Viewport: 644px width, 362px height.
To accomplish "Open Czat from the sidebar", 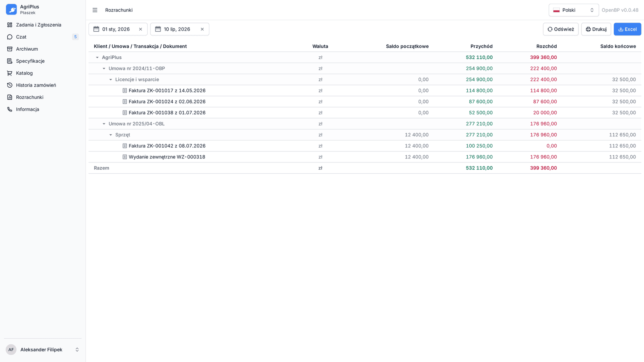I will 43,37.
